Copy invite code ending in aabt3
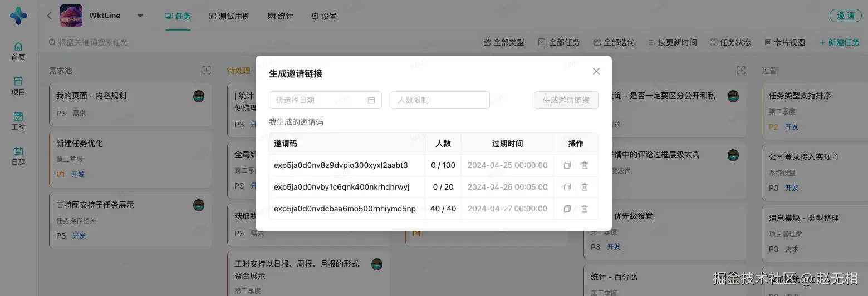Screen dimensions: 868x296 click(567, 165)
